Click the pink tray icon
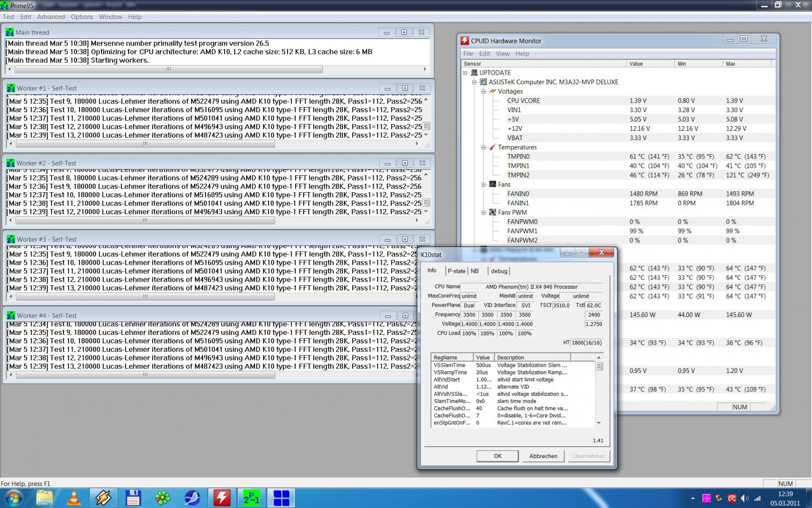The height and width of the screenshot is (508, 812). [706, 498]
